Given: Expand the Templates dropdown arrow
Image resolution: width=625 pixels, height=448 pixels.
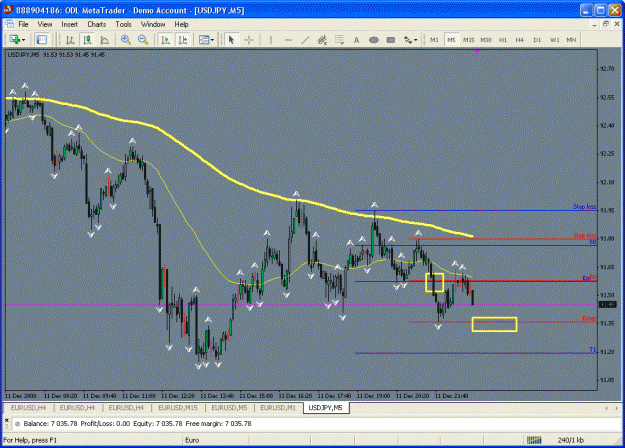Looking at the screenshot, I should 212,40.
